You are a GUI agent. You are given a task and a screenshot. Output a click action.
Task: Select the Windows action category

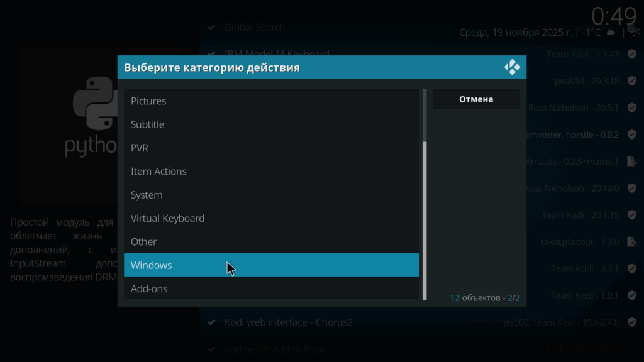(271, 265)
